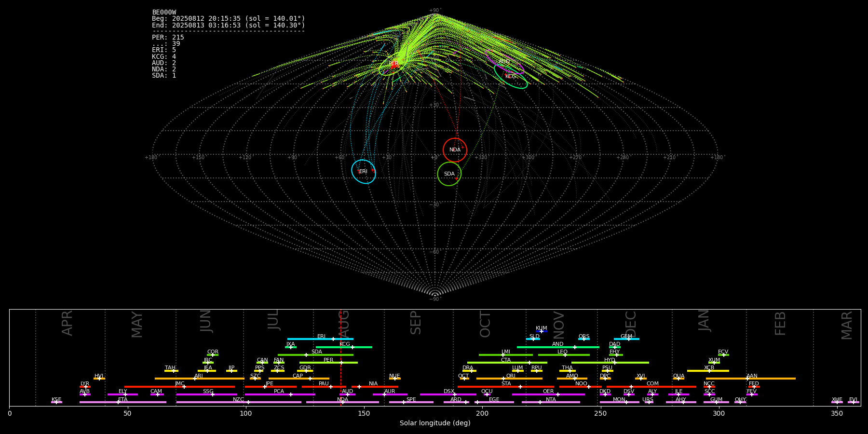The width and height of the screenshot is (868, 434).
Task: Click the 'Solar longitude (deg)' axis label
Action: tap(435, 423)
